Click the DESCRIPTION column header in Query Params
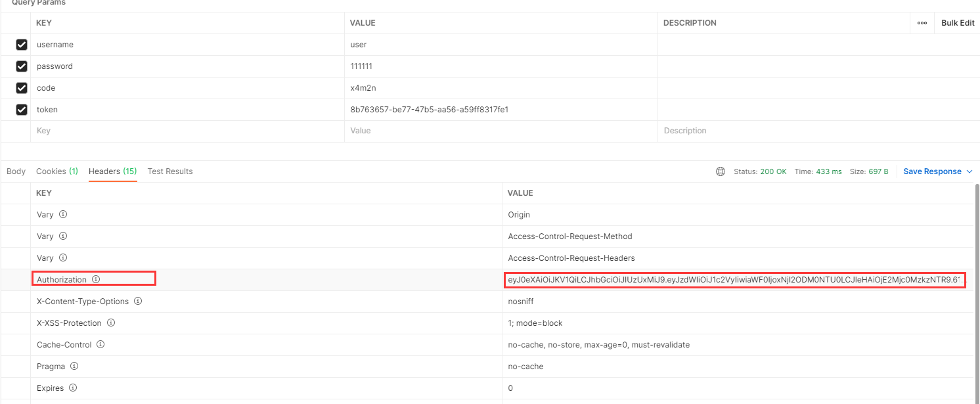980x404 pixels. point(690,23)
